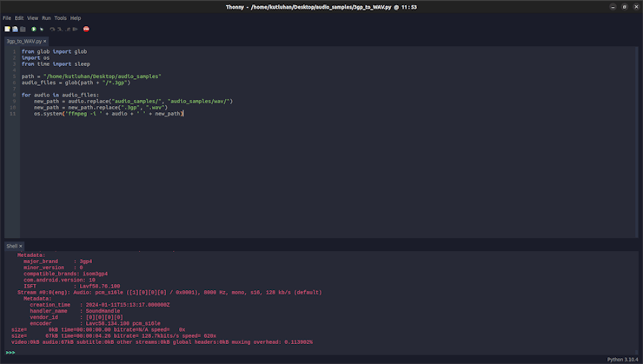
Task: Click 'com.android.version: 10' shell output
Action: coord(59,280)
